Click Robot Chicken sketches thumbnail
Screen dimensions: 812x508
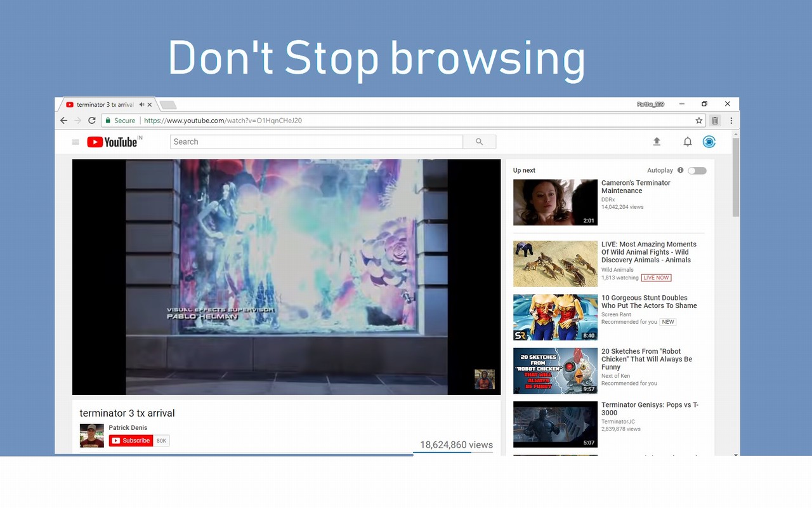[x=555, y=371]
